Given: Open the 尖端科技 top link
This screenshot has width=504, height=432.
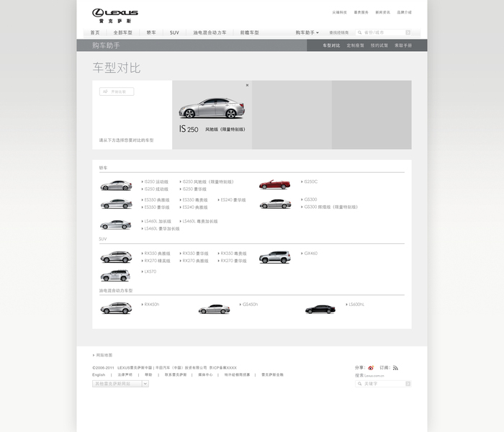Looking at the screenshot, I should click(x=339, y=12).
